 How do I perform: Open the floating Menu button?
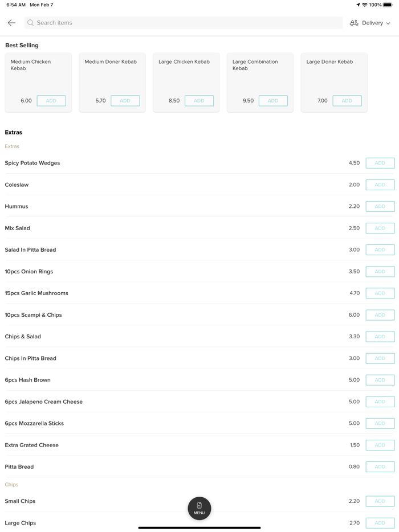[x=199, y=508]
